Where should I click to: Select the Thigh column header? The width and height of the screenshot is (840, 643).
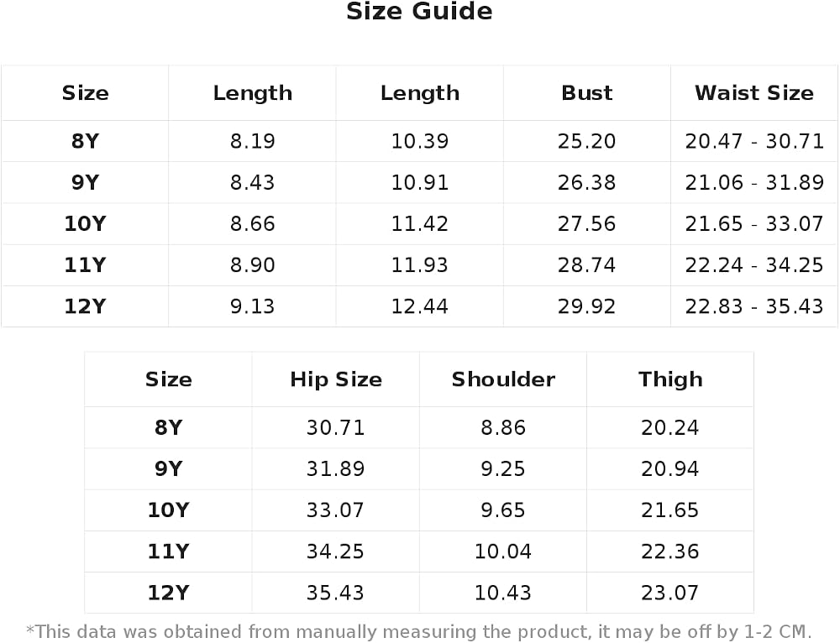click(x=670, y=379)
